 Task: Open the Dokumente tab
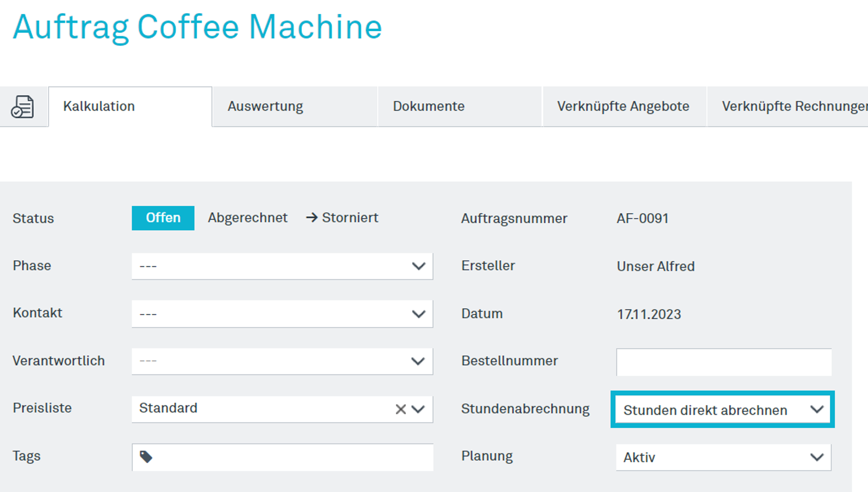pos(460,106)
